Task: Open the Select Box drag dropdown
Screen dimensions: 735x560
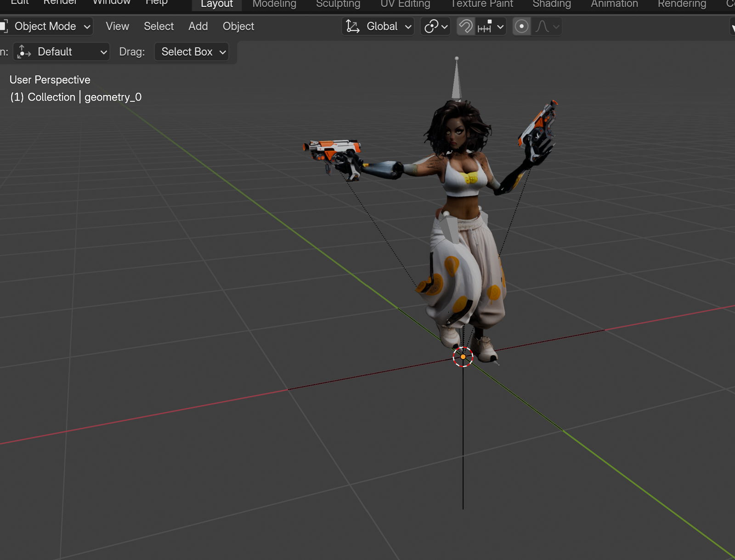Action: (192, 52)
